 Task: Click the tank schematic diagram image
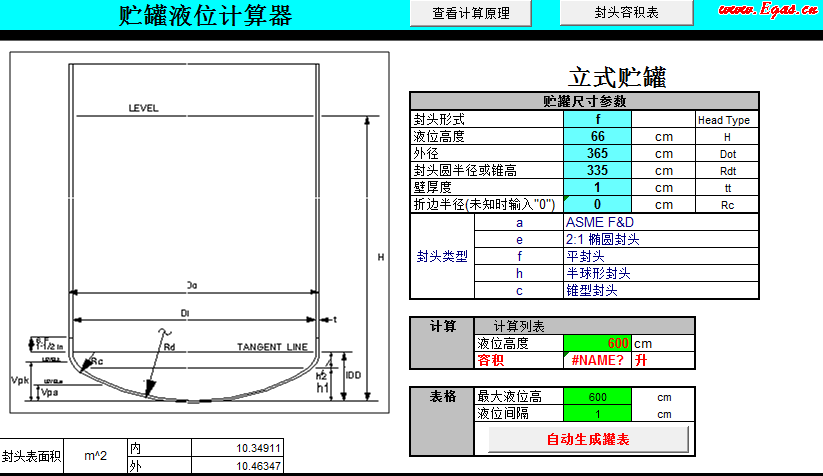click(x=197, y=232)
